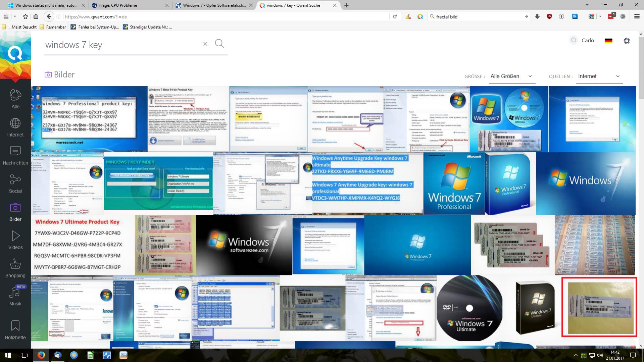644x362 pixels.
Task: Open Thunderbird from the taskbar
Action: pyautogui.click(x=58, y=355)
